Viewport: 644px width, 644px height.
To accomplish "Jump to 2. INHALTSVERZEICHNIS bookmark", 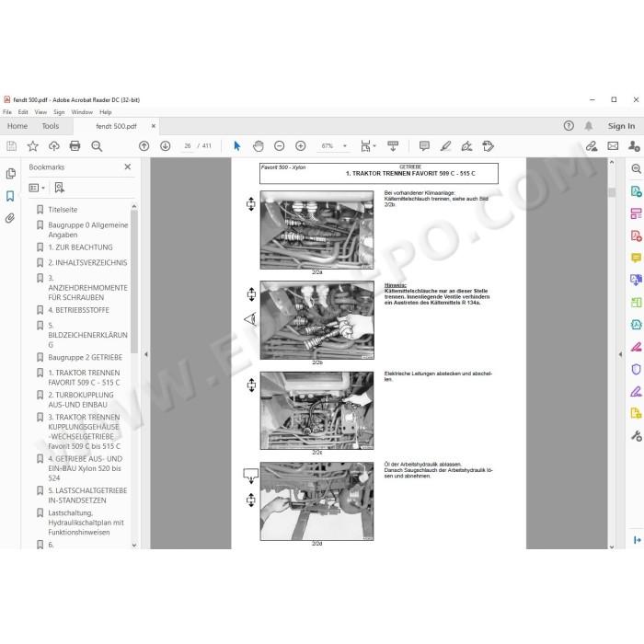I will (87, 262).
